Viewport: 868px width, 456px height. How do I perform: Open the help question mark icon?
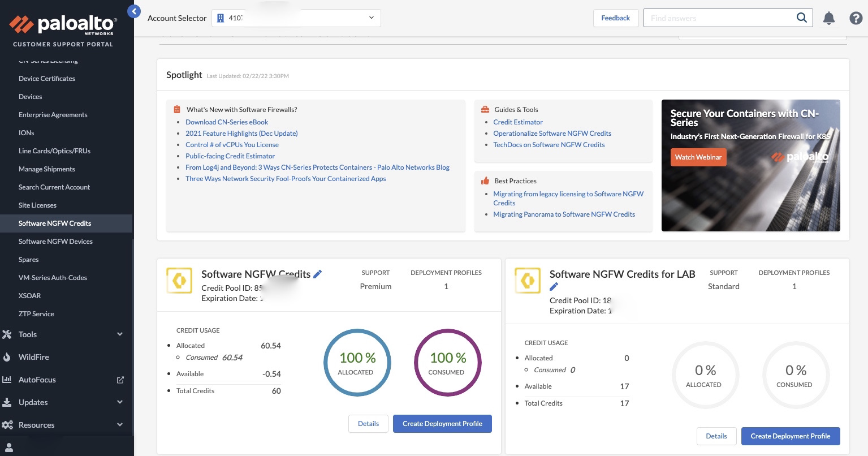click(x=856, y=18)
